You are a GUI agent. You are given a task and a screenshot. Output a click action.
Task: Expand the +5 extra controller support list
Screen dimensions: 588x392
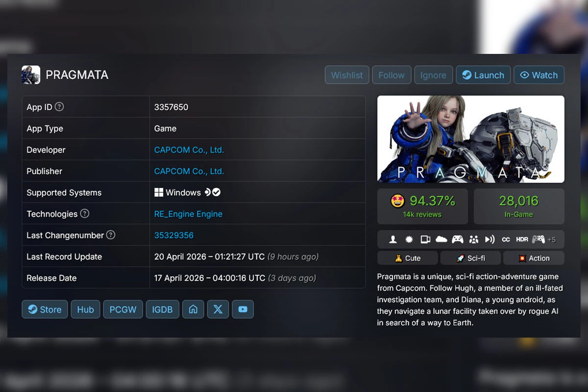click(x=552, y=239)
